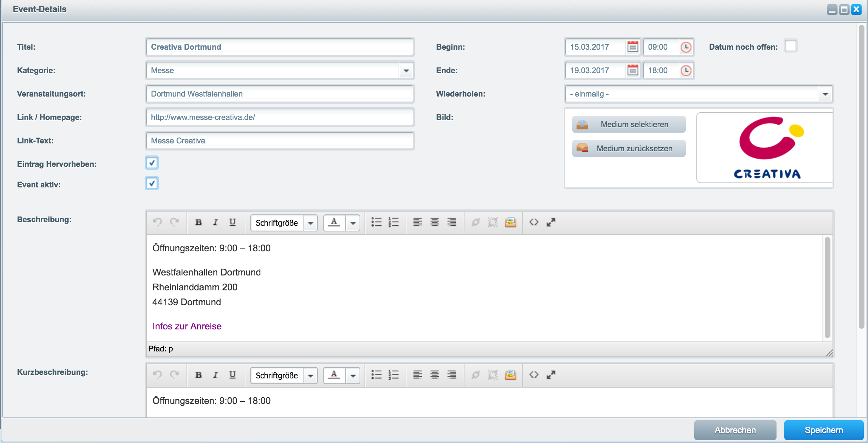The height and width of the screenshot is (443, 868).
Task: Insert bullet list in Beschreibung editor
Action: [x=377, y=222]
